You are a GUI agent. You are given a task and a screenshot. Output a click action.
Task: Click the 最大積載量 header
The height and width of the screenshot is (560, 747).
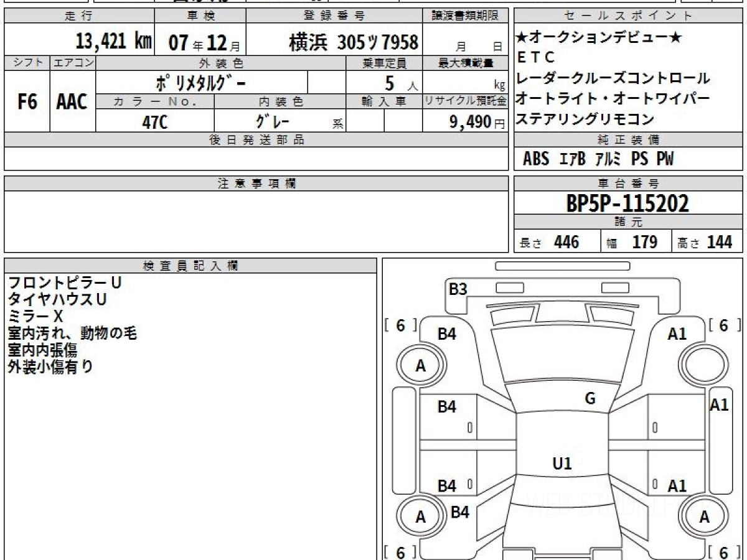coord(466,63)
